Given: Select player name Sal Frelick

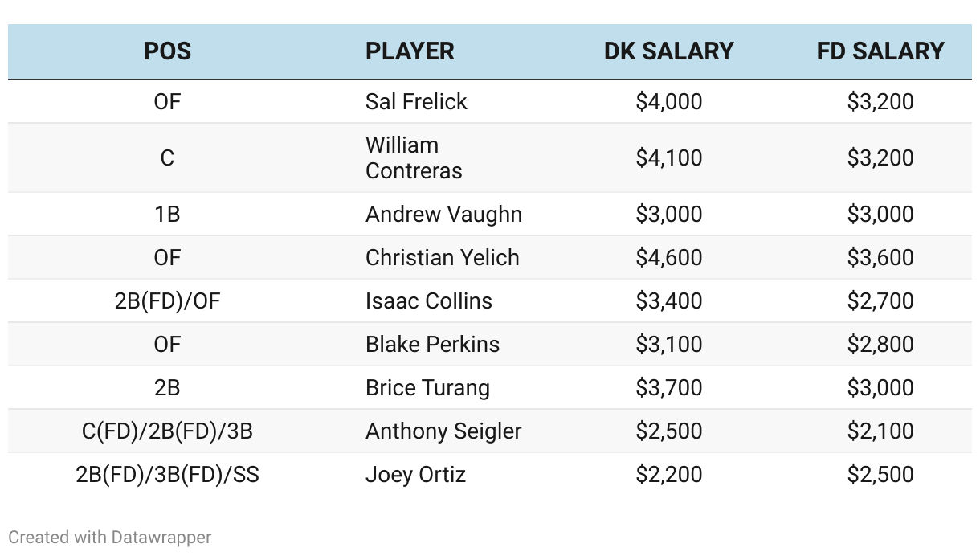Looking at the screenshot, I should [416, 101].
